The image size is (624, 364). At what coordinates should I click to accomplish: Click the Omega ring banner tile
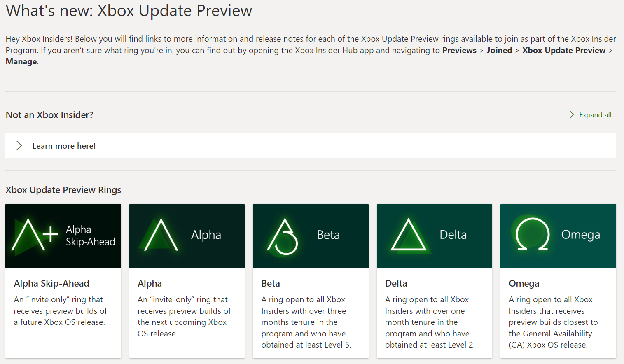[558, 236]
